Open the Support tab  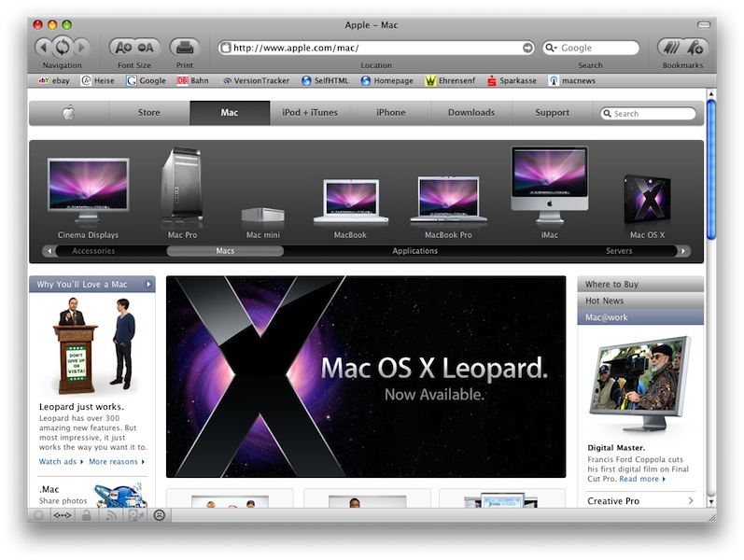553,113
